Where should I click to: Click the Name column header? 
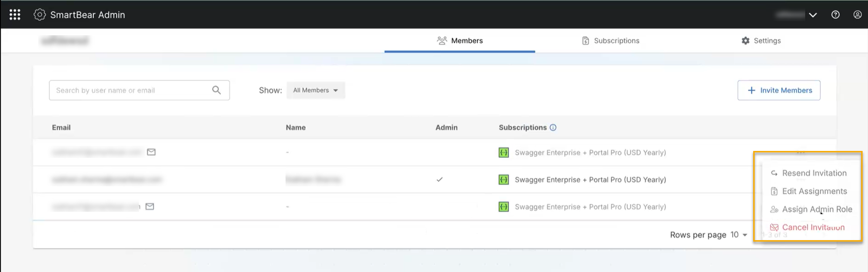296,127
